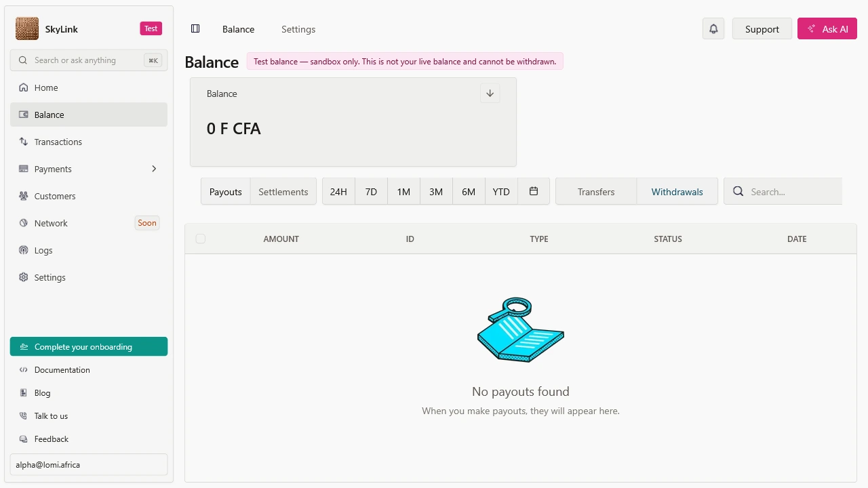Click the Home icon in sidebar

[24, 87]
